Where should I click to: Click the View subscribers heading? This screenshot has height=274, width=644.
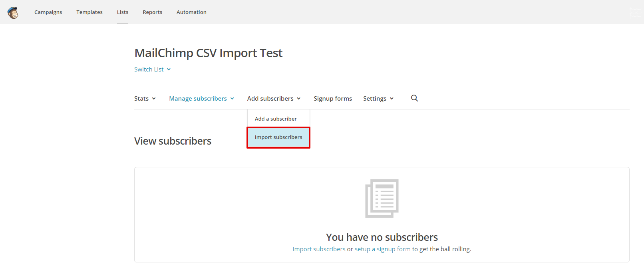click(x=173, y=141)
